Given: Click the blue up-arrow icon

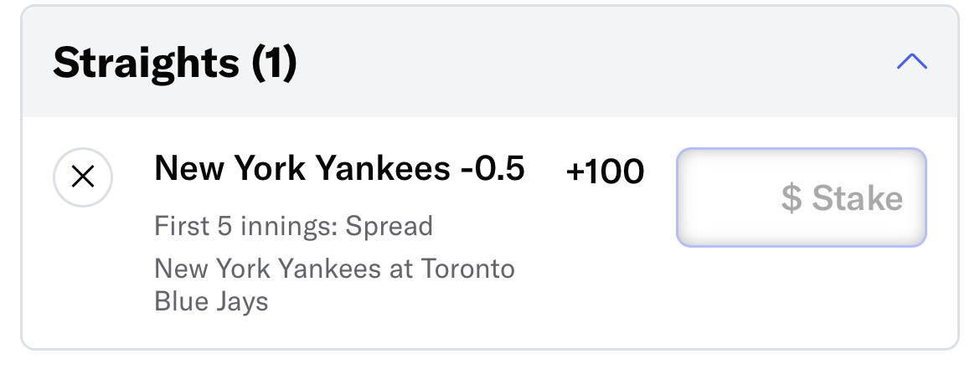Looking at the screenshot, I should coord(912,61).
